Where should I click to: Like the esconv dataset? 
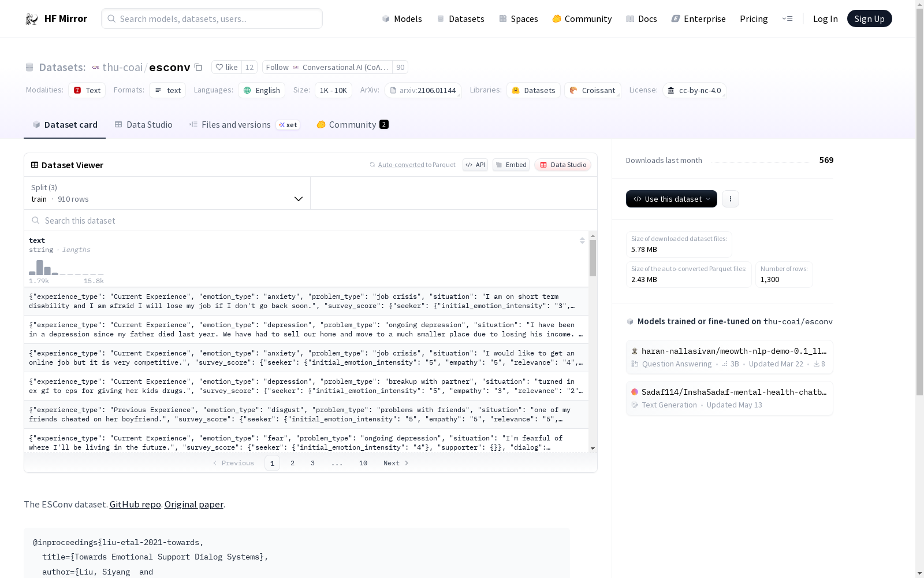[x=226, y=67]
